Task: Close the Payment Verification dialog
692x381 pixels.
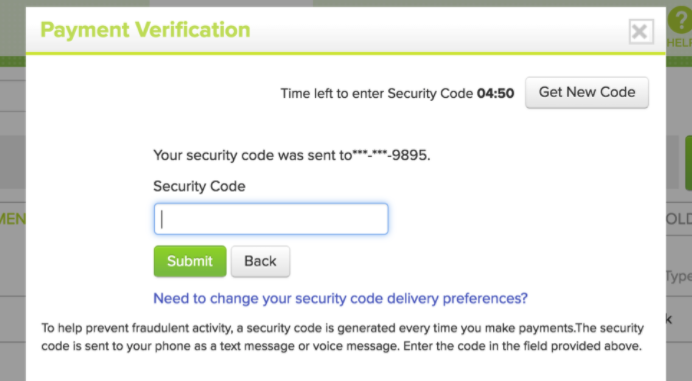Action: click(641, 31)
